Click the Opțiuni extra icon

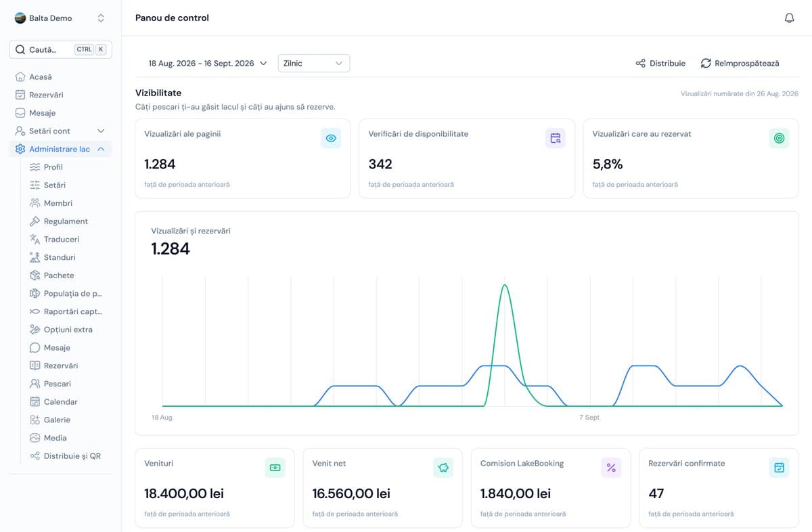coord(35,330)
